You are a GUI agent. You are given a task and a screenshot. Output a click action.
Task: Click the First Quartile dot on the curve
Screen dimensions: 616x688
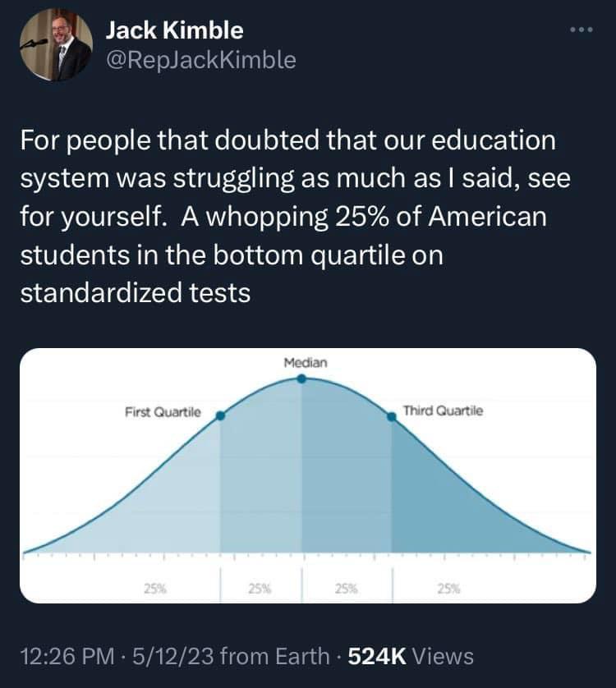click(220, 416)
